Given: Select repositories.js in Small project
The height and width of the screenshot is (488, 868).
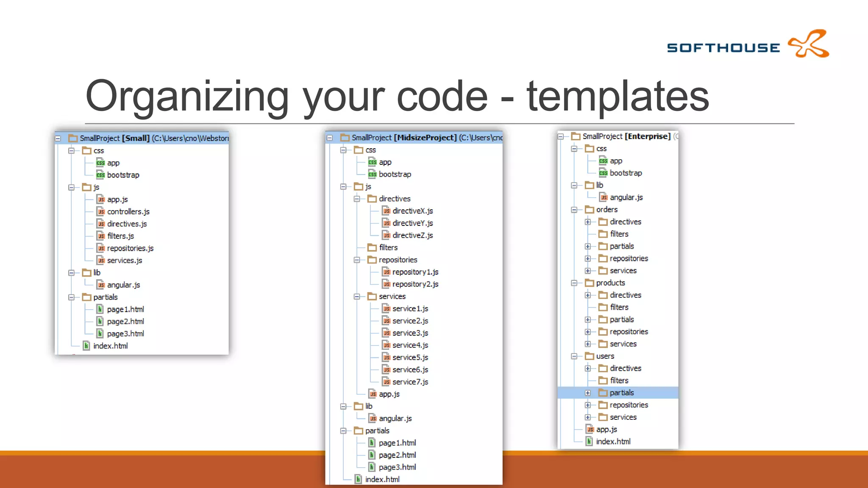Looking at the screenshot, I should pyautogui.click(x=130, y=248).
